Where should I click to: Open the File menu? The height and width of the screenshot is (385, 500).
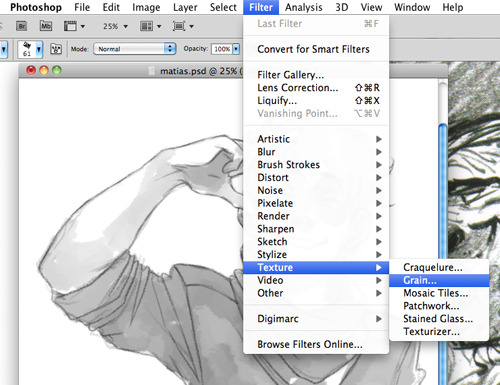(82, 7)
